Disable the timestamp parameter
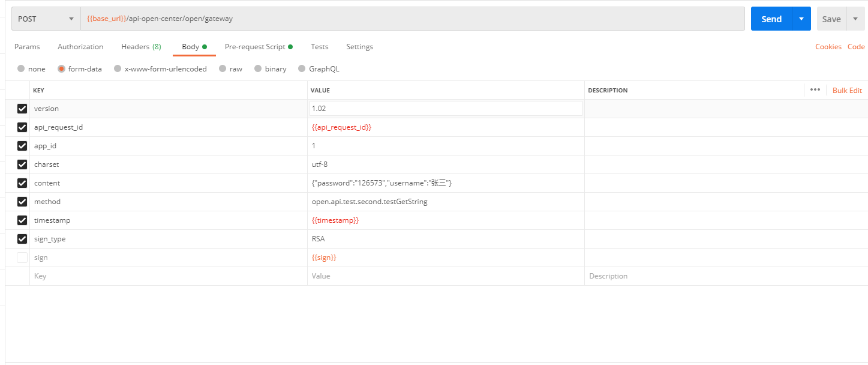Image resolution: width=868 pixels, height=365 pixels. click(x=22, y=220)
